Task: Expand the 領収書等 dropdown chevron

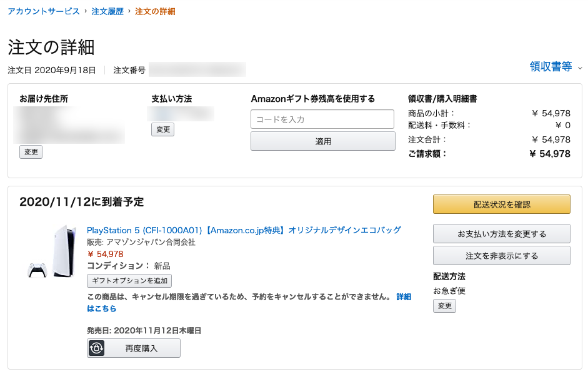Action: pyautogui.click(x=580, y=68)
